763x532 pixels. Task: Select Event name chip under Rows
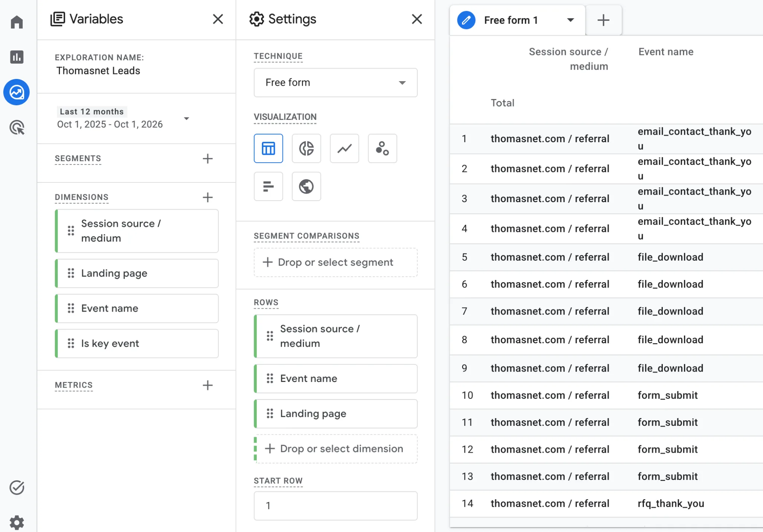pyautogui.click(x=335, y=379)
